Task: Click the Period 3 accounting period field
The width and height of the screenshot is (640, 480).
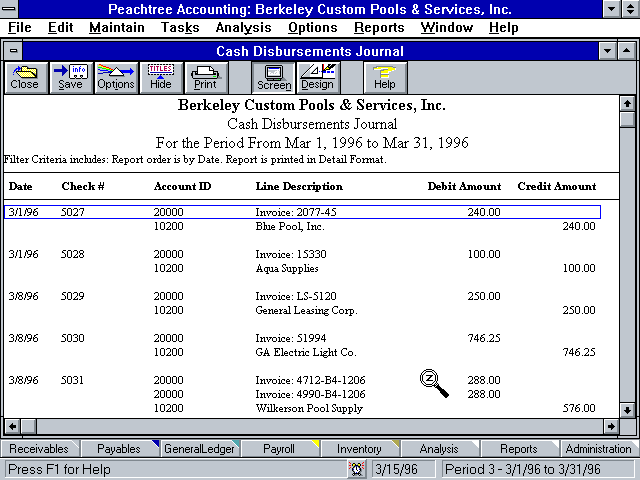Action: (x=538, y=469)
